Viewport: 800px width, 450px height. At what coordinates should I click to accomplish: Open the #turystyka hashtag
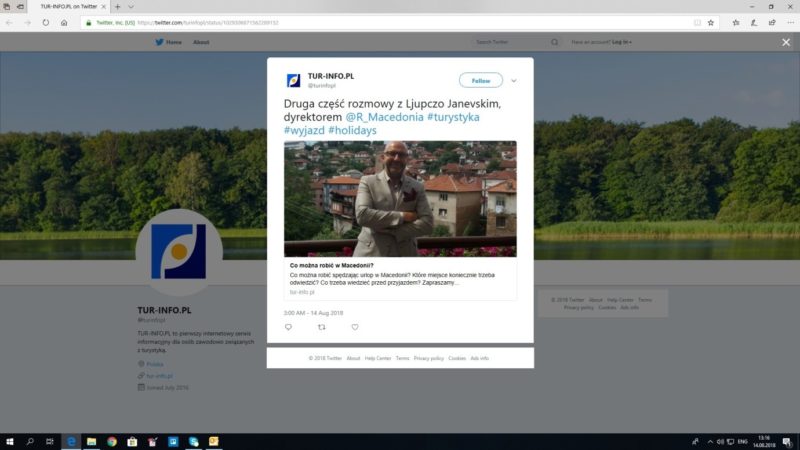click(453, 117)
